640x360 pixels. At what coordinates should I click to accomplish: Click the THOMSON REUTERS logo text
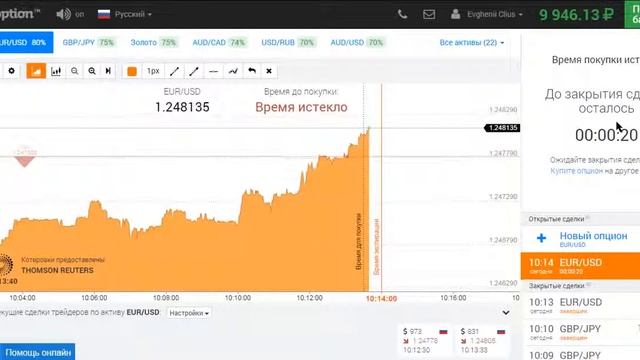coord(57,270)
